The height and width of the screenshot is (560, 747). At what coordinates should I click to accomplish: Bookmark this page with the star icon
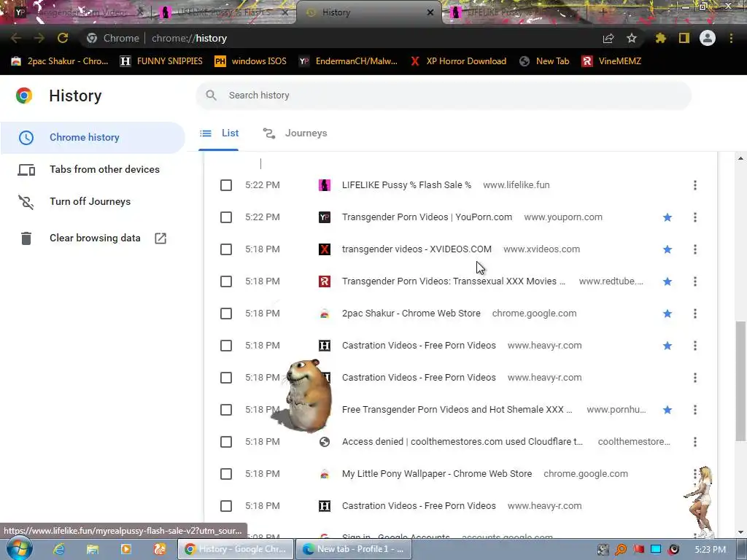tap(631, 38)
